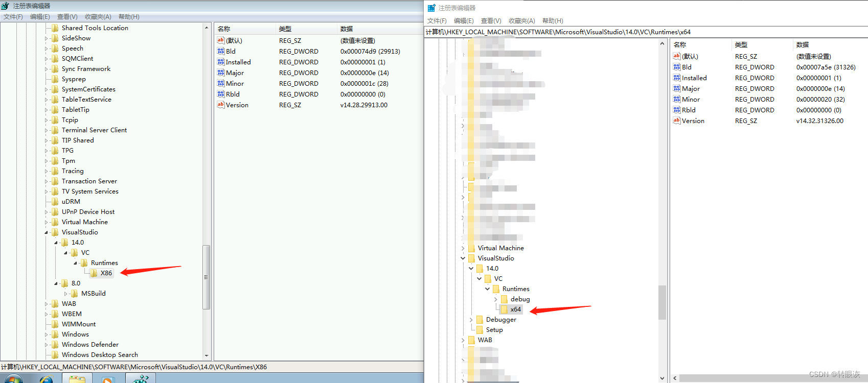Click 0x00000020 (32) data value
Viewport: 868px width, 383px height.
[x=820, y=99]
